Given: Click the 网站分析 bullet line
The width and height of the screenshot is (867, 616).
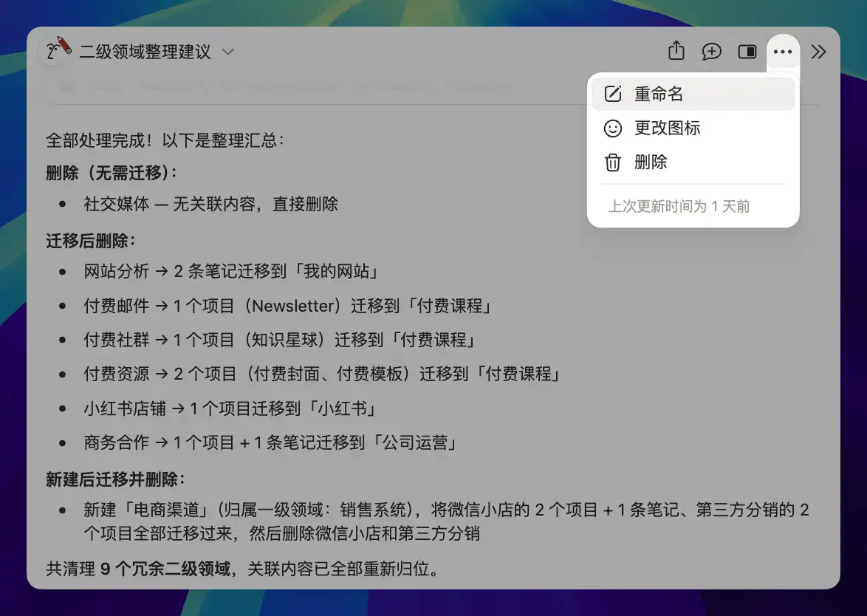Looking at the screenshot, I should [231, 271].
